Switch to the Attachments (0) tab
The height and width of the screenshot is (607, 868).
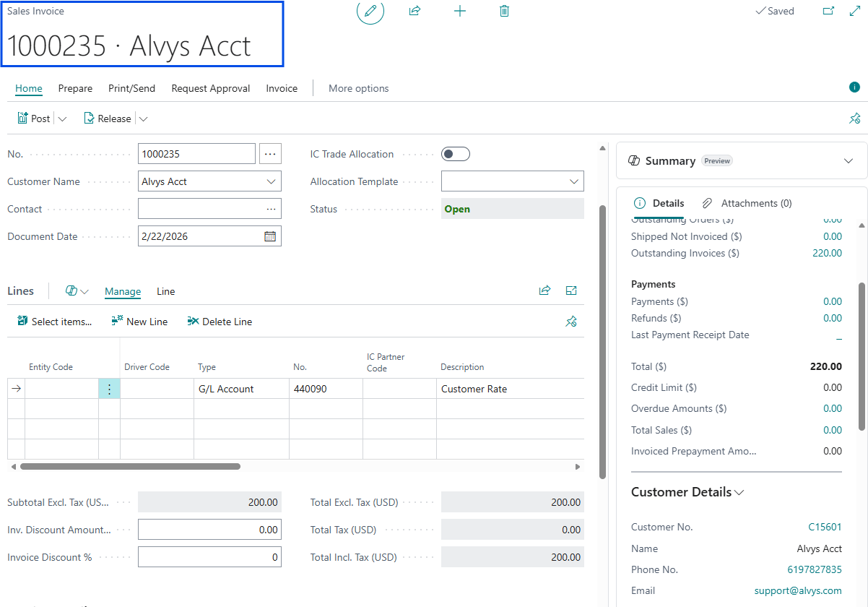click(747, 203)
